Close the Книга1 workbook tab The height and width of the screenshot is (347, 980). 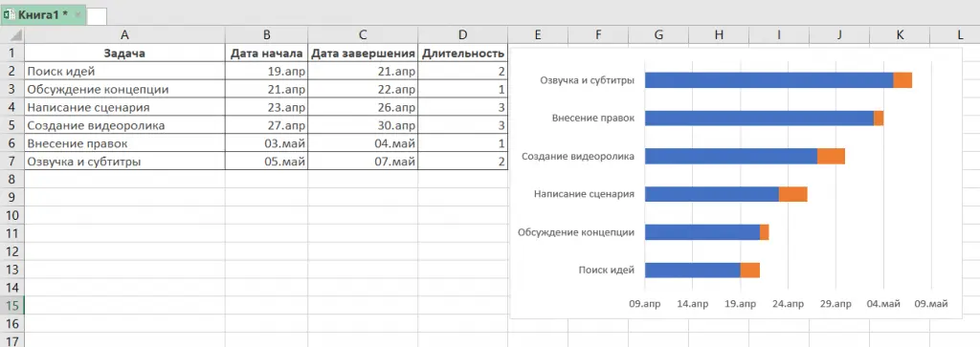tap(78, 15)
